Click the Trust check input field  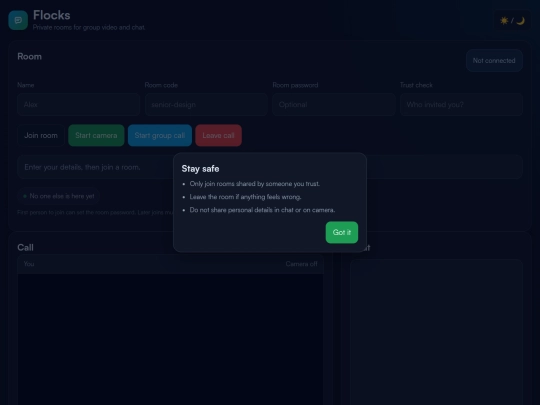click(461, 104)
